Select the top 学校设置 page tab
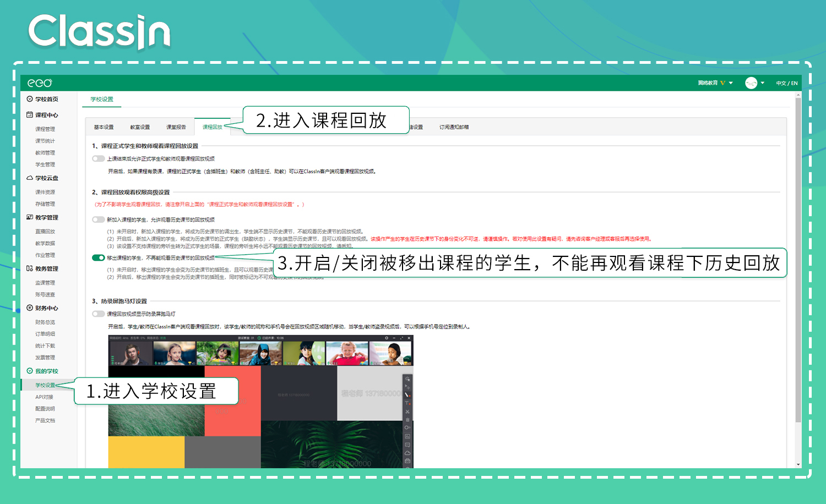This screenshot has width=826, height=504. pos(102,100)
